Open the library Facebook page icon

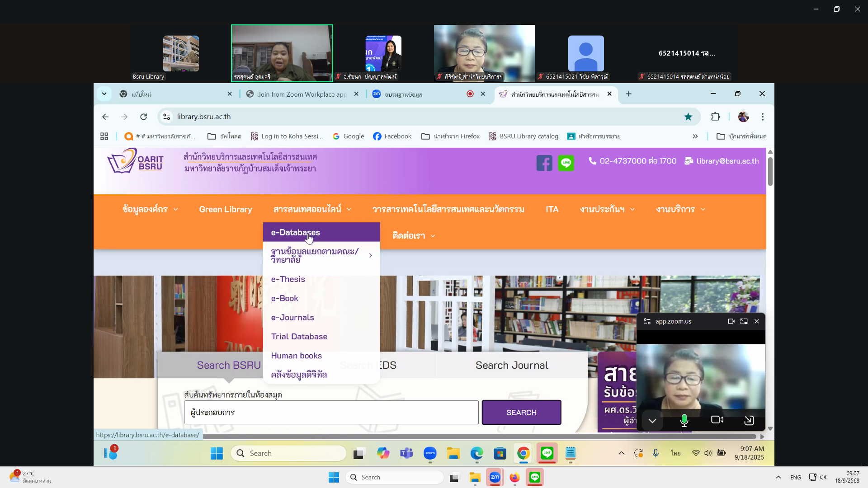544,163
